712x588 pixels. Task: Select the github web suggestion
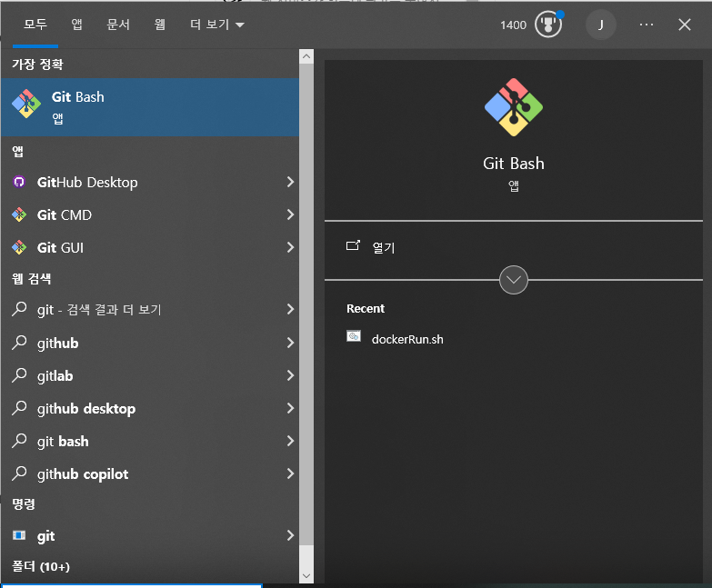click(x=150, y=343)
